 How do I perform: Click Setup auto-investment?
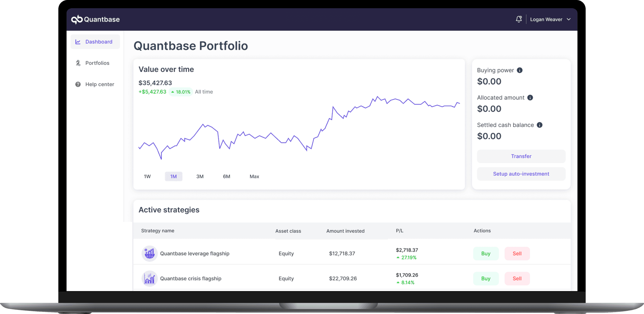(521, 174)
